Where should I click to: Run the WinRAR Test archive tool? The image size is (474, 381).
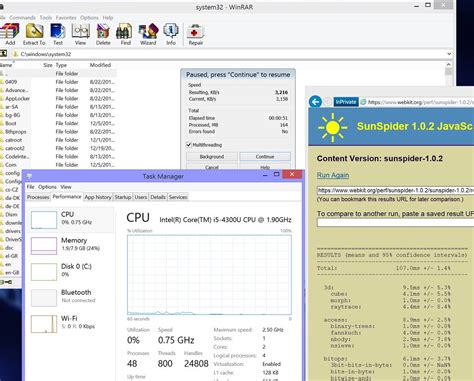(58, 34)
